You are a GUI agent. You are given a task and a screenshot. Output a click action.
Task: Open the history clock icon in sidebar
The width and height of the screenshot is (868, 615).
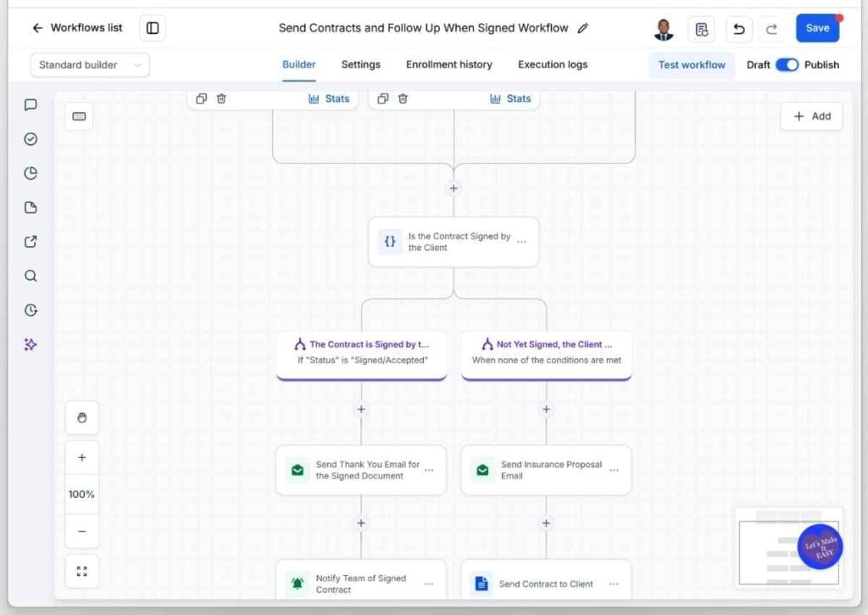tap(31, 310)
